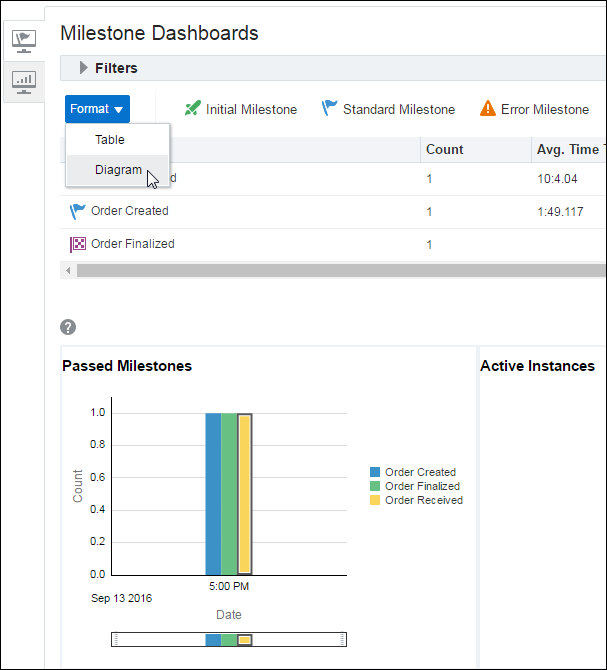Click the Sep 13 2016 date label
This screenshot has height=670, width=607.
pyautogui.click(x=121, y=598)
